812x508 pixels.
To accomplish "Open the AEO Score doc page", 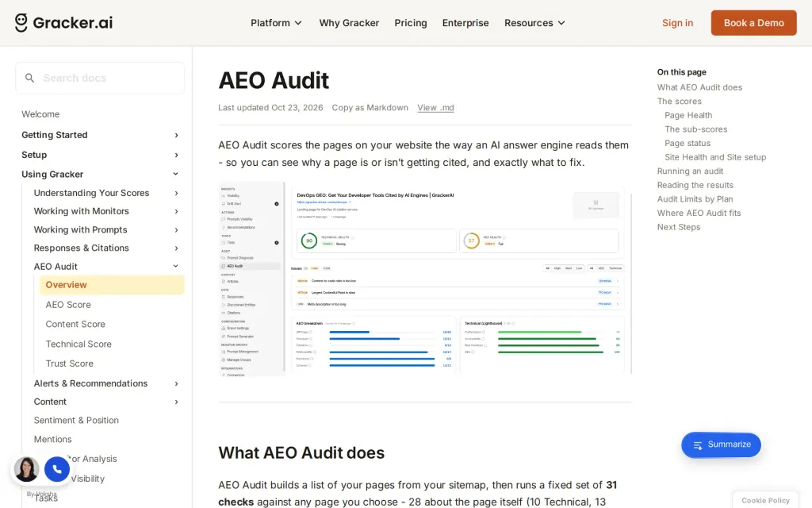I will tap(68, 305).
